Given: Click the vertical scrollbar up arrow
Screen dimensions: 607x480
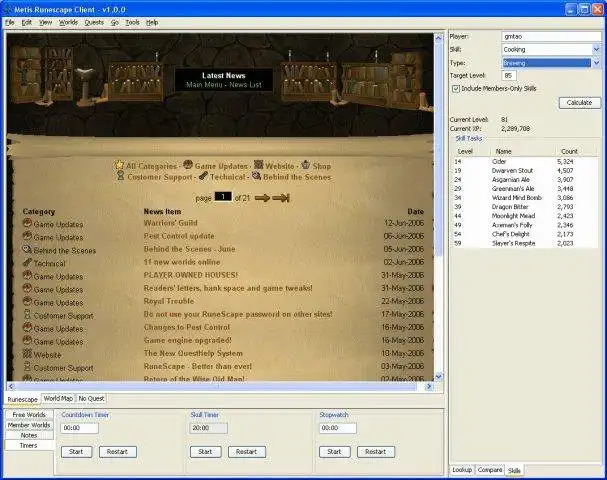Looking at the screenshot, I should click(439, 38).
